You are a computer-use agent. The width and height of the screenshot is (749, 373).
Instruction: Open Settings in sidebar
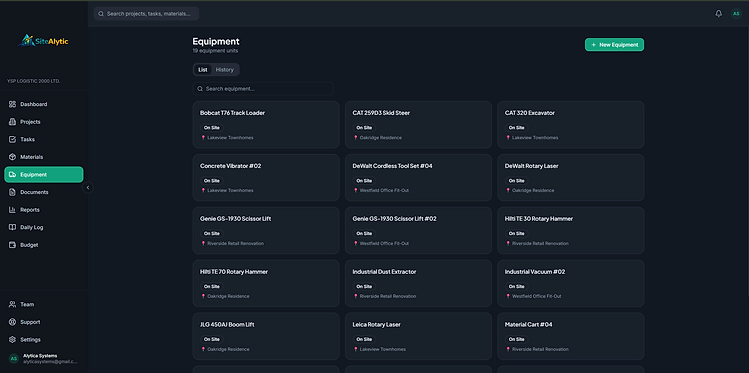tap(43, 340)
